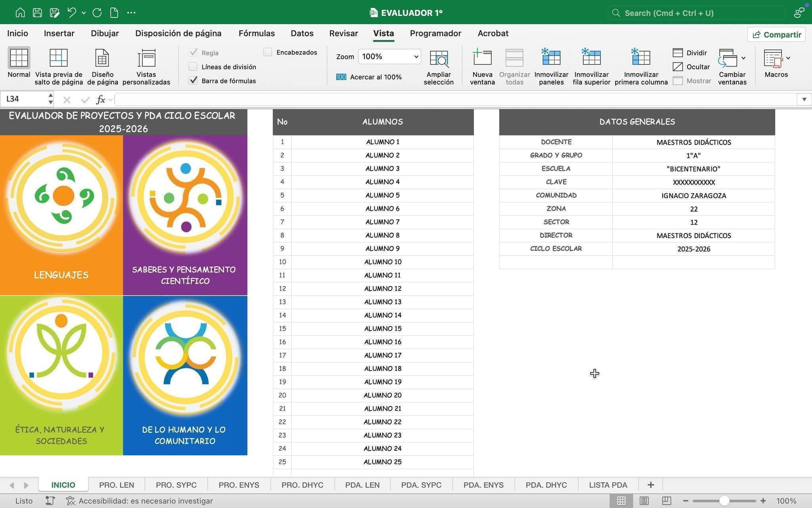
Task: Click the Search field in title bar
Action: pos(696,13)
